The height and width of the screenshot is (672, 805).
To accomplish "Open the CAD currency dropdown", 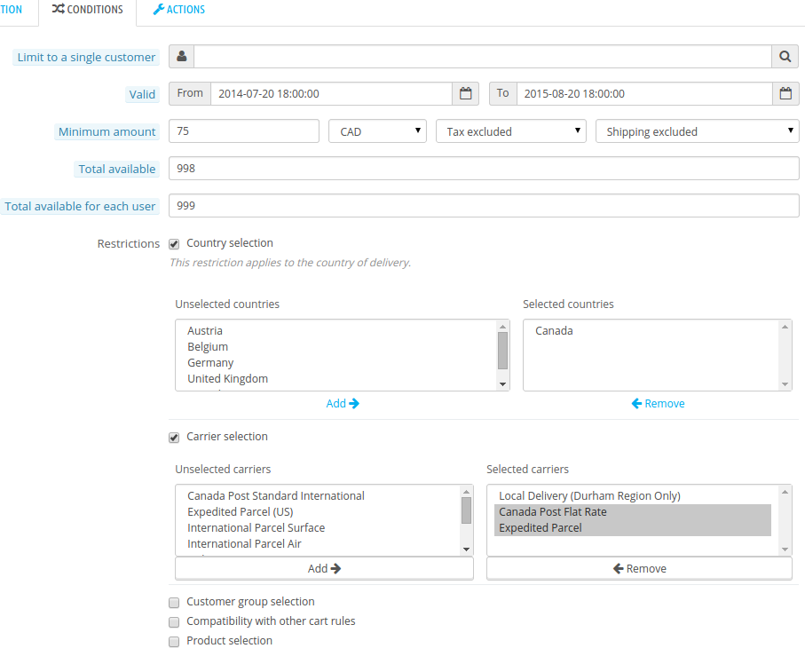I will [377, 131].
